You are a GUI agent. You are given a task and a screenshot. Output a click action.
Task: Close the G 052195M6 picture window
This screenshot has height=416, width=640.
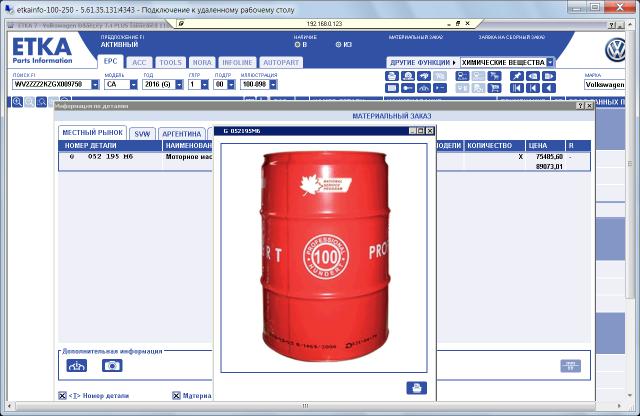coord(430,131)
